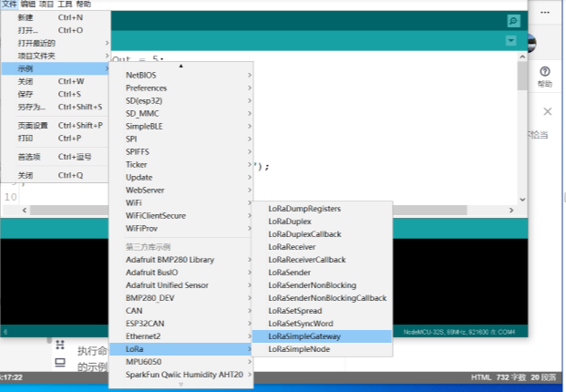Select the highlighted 示例 menu entry
The width and height of the screenshot is (566, 392).
[56, 68]
